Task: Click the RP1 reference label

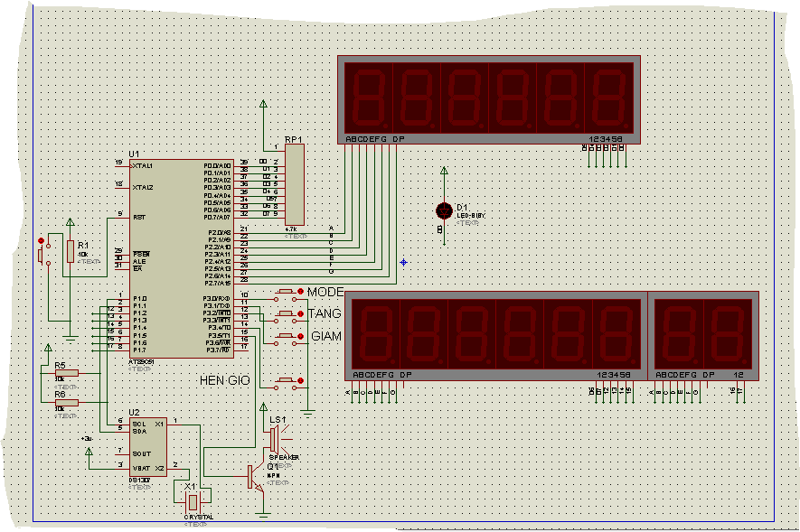Action: [294, 140]
